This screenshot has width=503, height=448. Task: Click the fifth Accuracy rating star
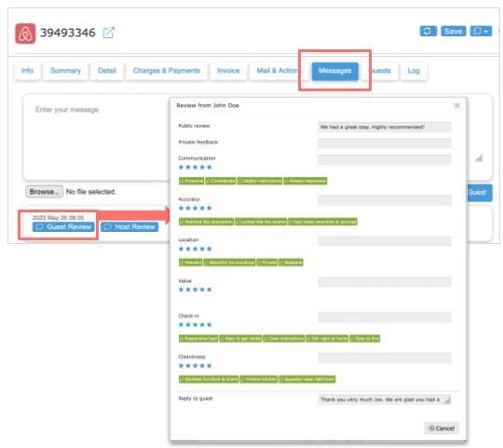pos(210,208)
